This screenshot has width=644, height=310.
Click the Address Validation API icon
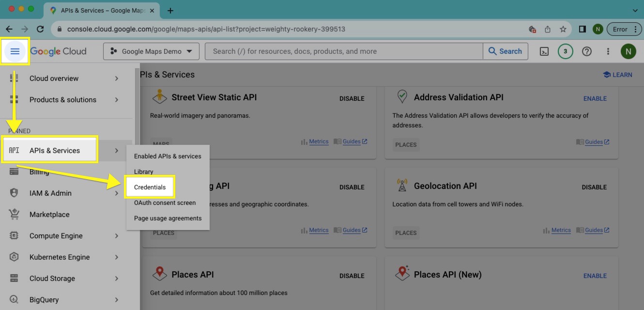click(402, 96)
